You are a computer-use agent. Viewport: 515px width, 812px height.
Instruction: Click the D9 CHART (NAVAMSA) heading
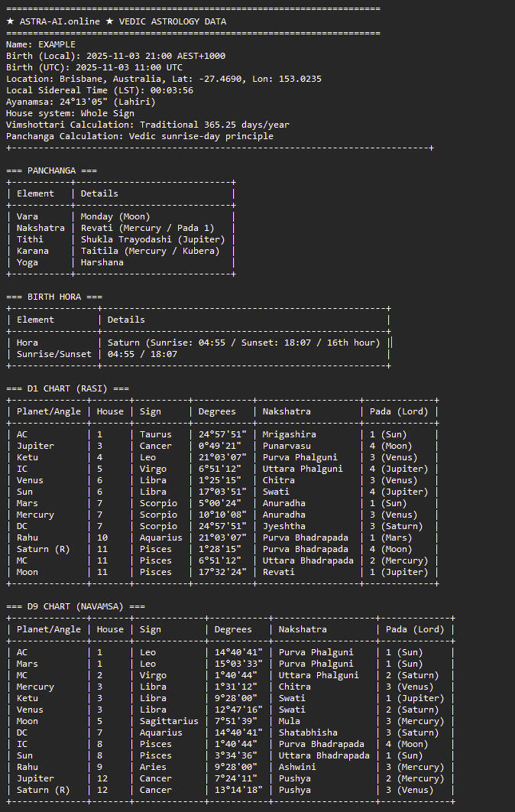coord(75,606)
